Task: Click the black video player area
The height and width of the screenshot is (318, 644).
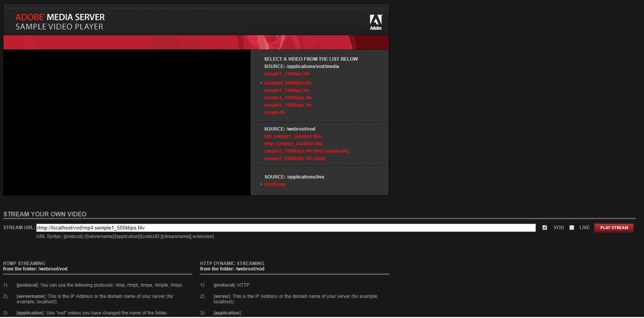Action: [127, 122]
